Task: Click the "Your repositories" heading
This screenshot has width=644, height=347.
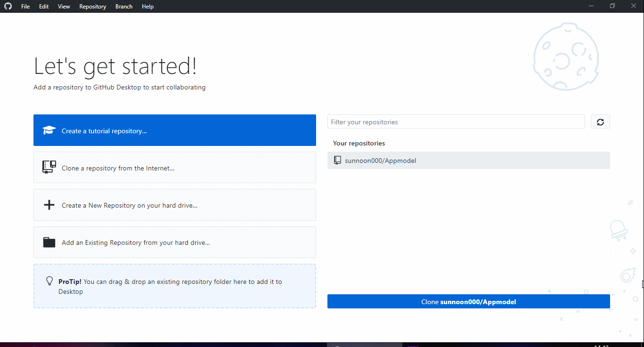Action: point(359,143)
